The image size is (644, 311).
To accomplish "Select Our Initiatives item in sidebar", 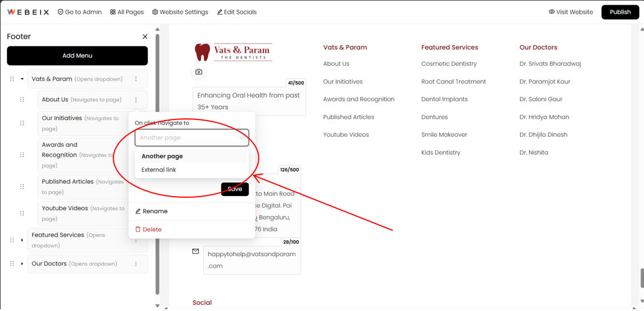I will tap(83, 123).
